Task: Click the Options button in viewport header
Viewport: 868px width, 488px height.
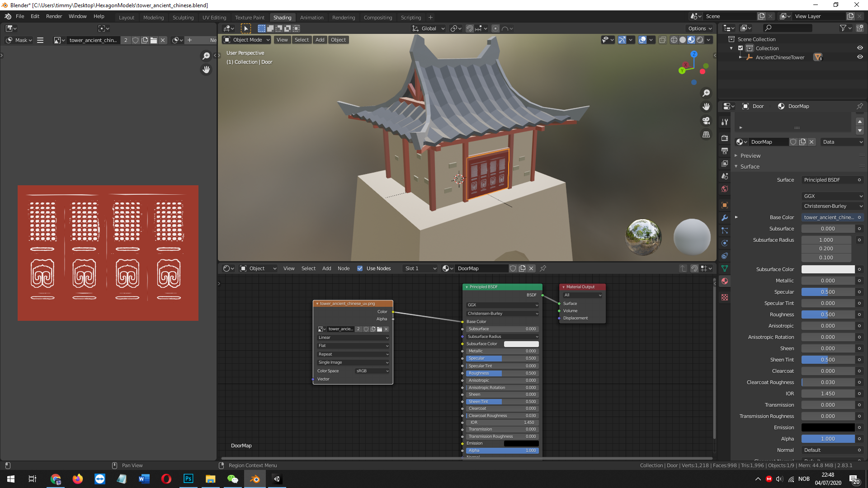Action: pyautogui.click(x=700, y=28)
